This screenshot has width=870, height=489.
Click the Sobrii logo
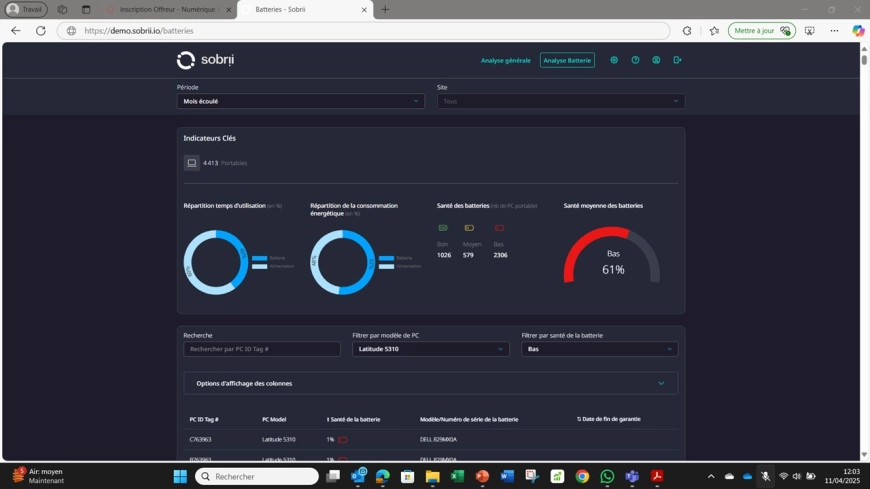pos(205,60)
